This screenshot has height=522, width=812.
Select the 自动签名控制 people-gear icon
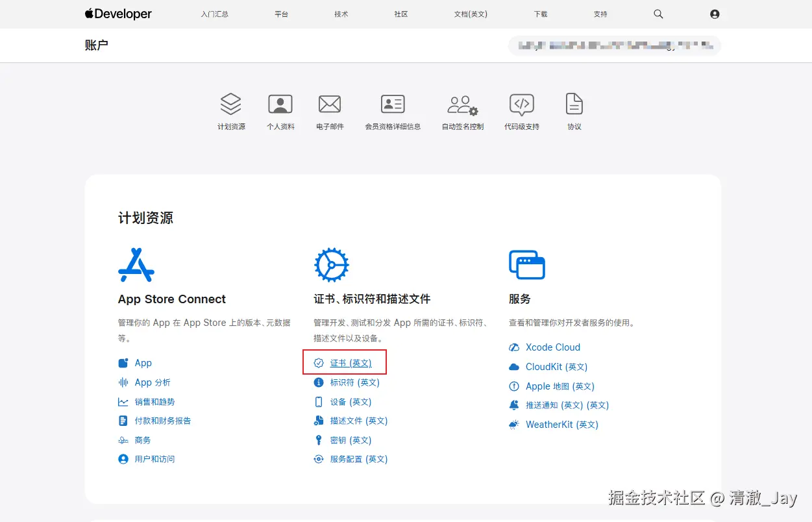pyautogui.click(x=463, y=105)
